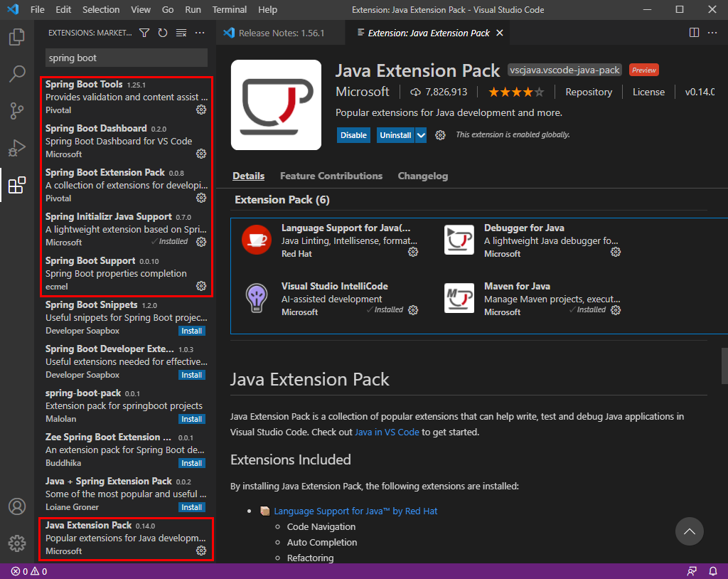This screenshot has width=728, height=579.
Task: Open the Repository link
Action: 589,92
